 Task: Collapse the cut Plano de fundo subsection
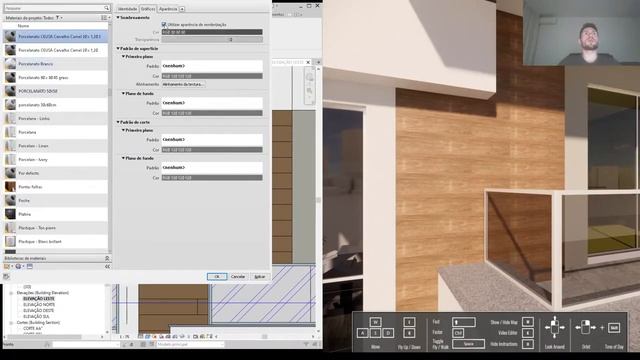pos(123,158)
